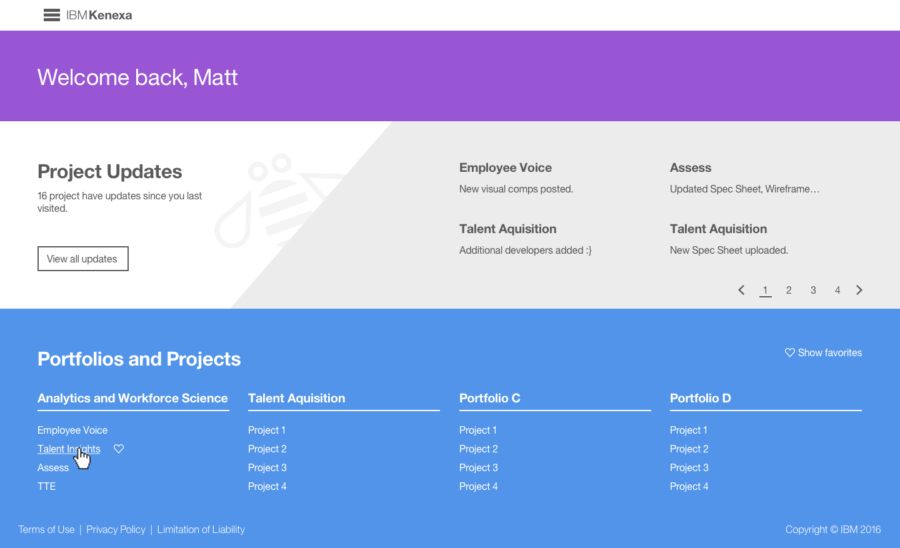Open the Portfolio C heading
This screenshot has height=548, width=900.
point(489,398)
